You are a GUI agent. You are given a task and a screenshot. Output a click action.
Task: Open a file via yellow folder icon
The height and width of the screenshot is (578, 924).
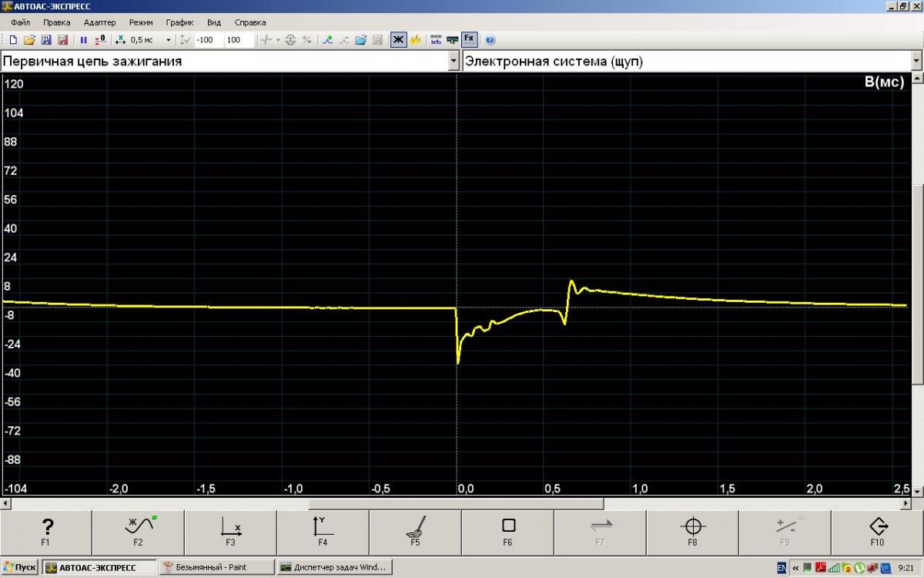(x=29, y=39)
